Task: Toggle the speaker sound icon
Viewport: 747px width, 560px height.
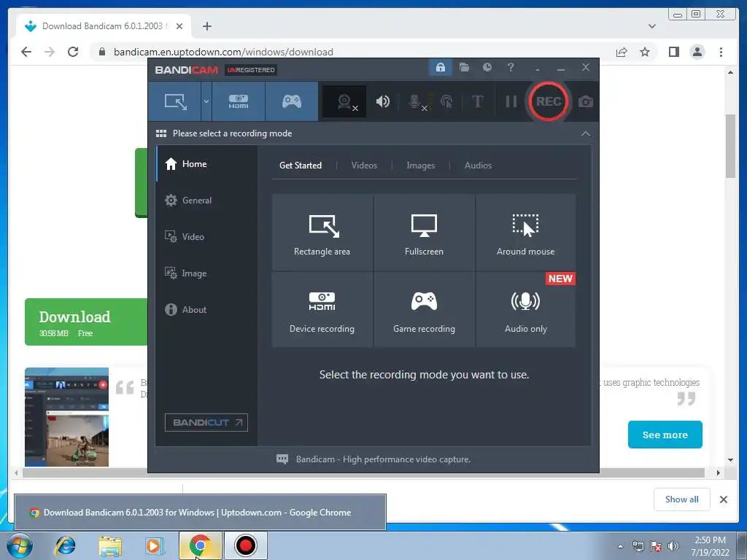Action: tap(382, 101)
